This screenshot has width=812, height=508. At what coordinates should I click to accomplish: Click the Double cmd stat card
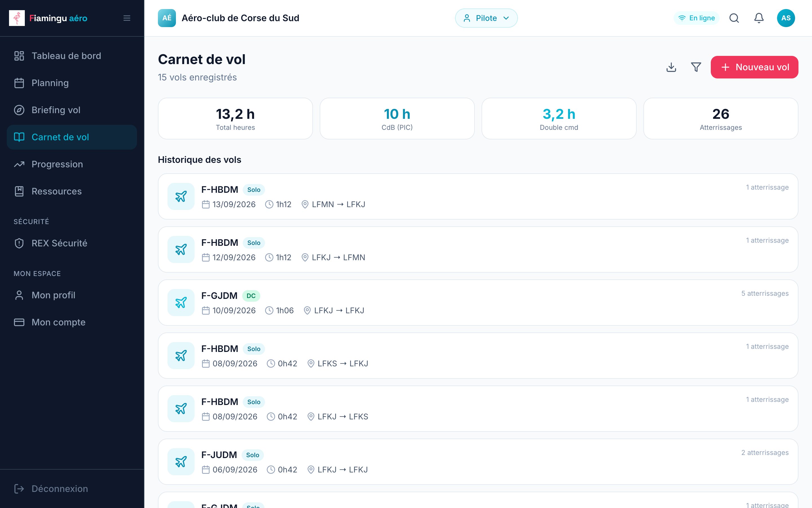tap(559, 119)
